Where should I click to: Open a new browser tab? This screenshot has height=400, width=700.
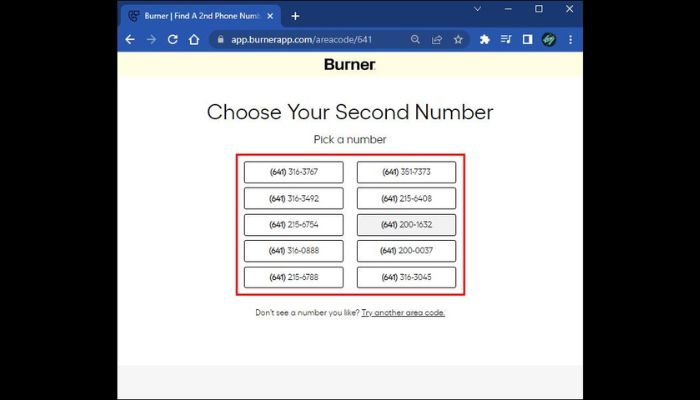(295, 17)
